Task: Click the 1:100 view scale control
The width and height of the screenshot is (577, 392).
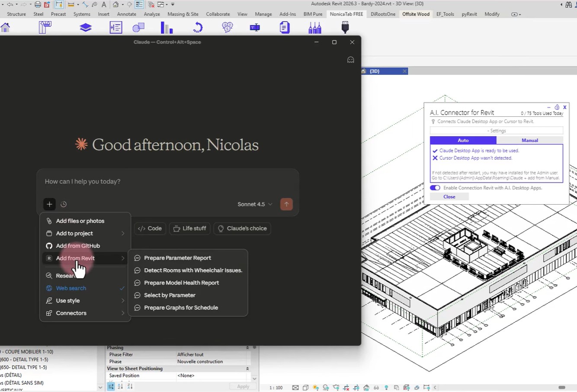Action: click(x=275, y=387)
